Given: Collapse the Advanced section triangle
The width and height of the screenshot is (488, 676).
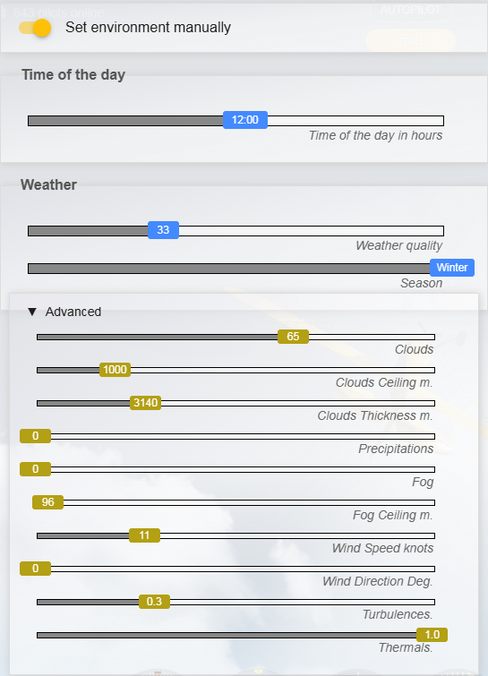Looking at the screenshot, I should [x=32, y=312].
